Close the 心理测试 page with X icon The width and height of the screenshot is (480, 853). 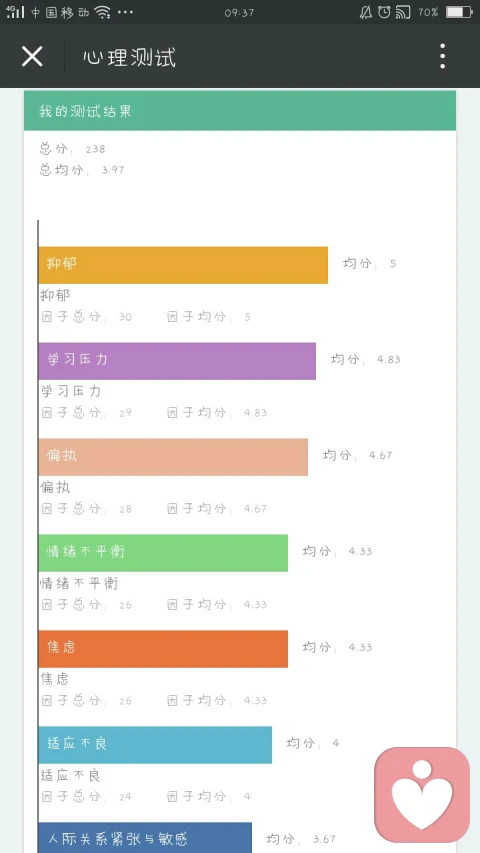pos(32,56)
